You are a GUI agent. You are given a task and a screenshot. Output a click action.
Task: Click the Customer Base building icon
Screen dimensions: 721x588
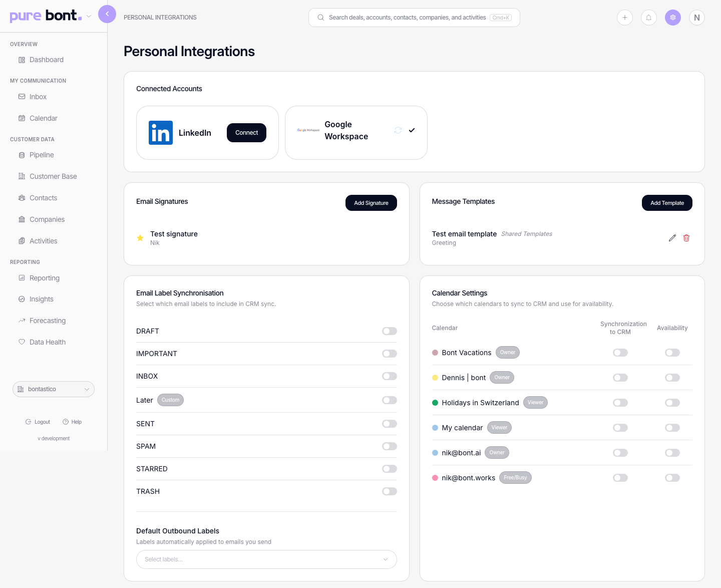click(x=22, y=176)
